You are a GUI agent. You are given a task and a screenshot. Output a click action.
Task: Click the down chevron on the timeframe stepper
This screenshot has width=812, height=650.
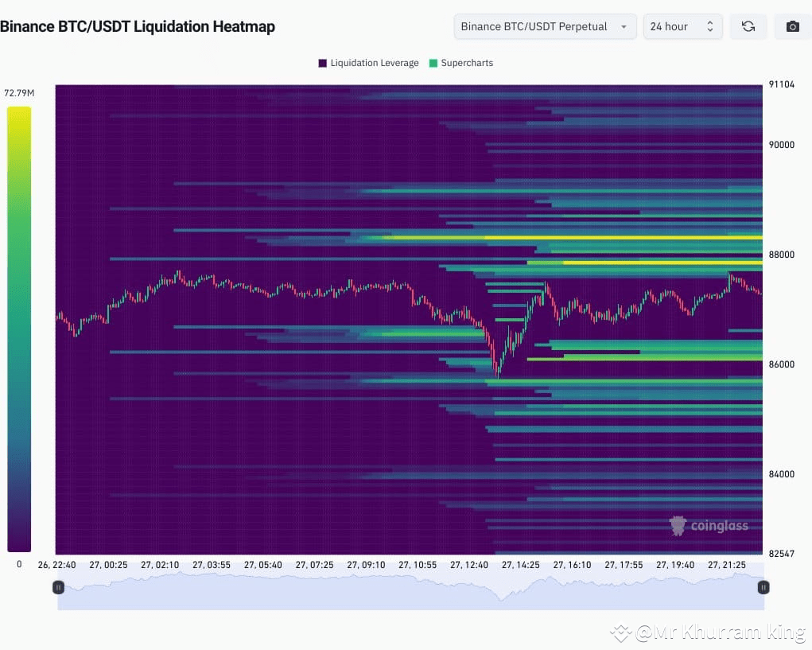(x=710, y=30)
